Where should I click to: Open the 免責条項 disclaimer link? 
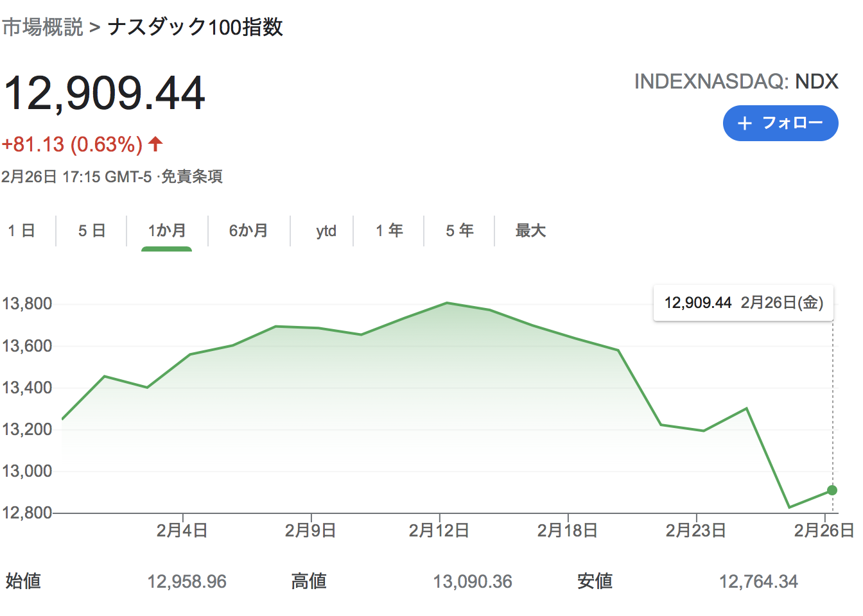[x=191, y=176]
